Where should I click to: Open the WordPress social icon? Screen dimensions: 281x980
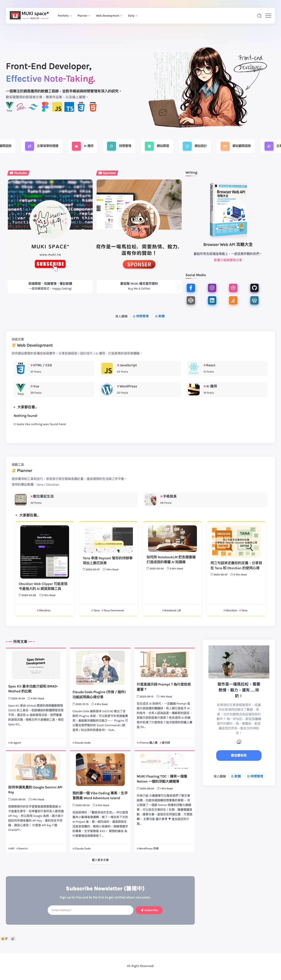[254, 300]
